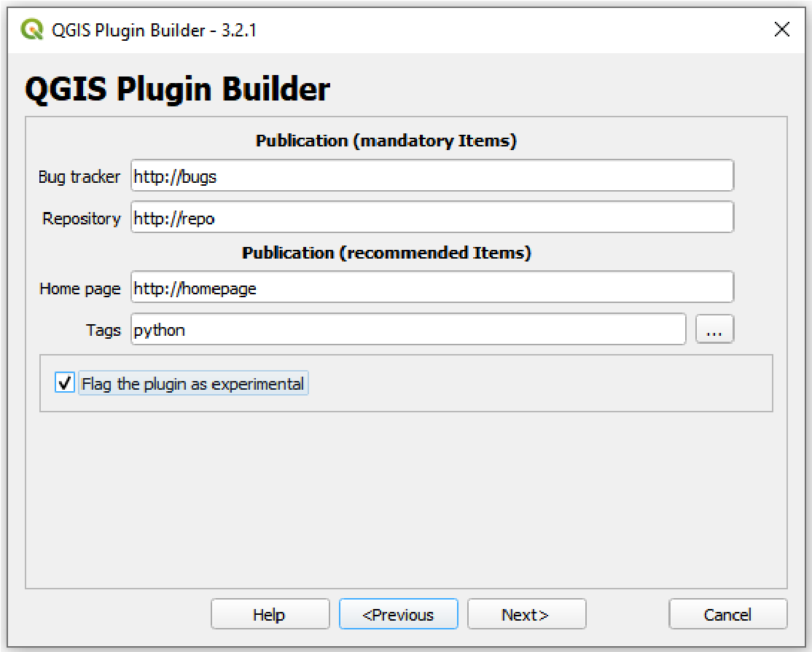Open Help for the Plugin Builder
Image resolution: width=812 pixels, height=652 pixels.
click(x=270, y=614)
